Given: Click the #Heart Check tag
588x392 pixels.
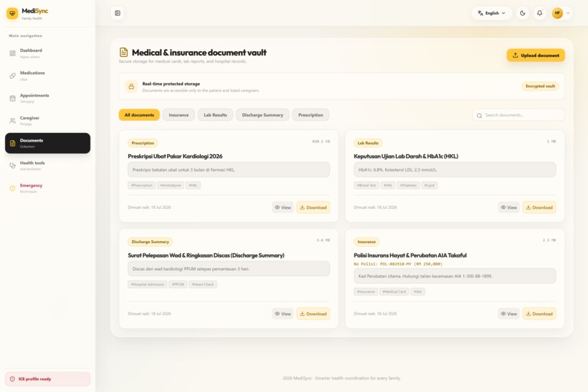Looking at the screenshot, I should (203, 285).
